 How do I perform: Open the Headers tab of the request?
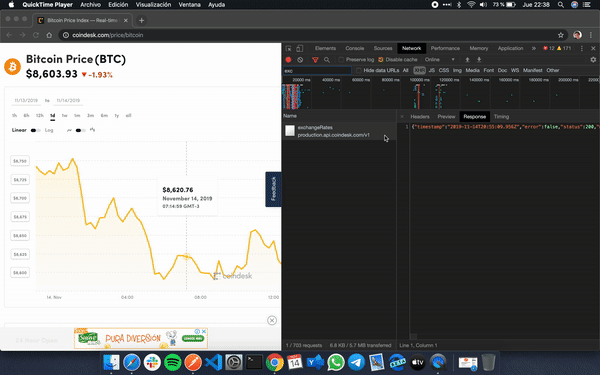click(x=420, y=117)
